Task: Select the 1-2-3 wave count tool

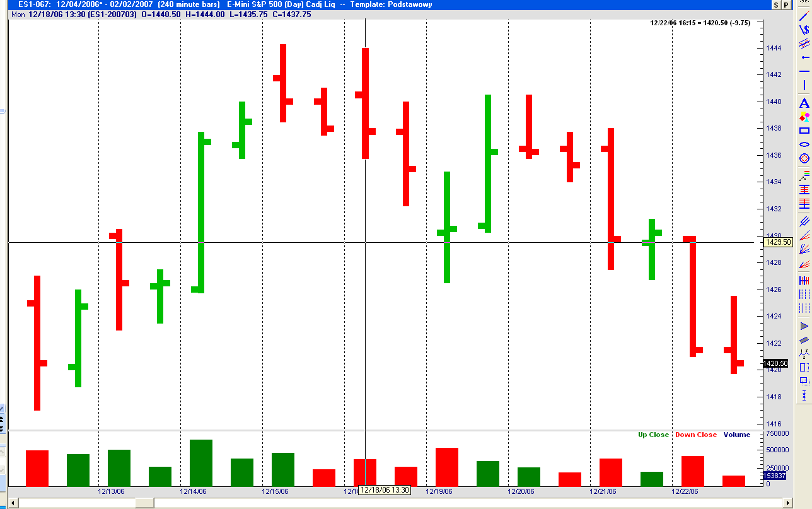Action: click(804, 353)
